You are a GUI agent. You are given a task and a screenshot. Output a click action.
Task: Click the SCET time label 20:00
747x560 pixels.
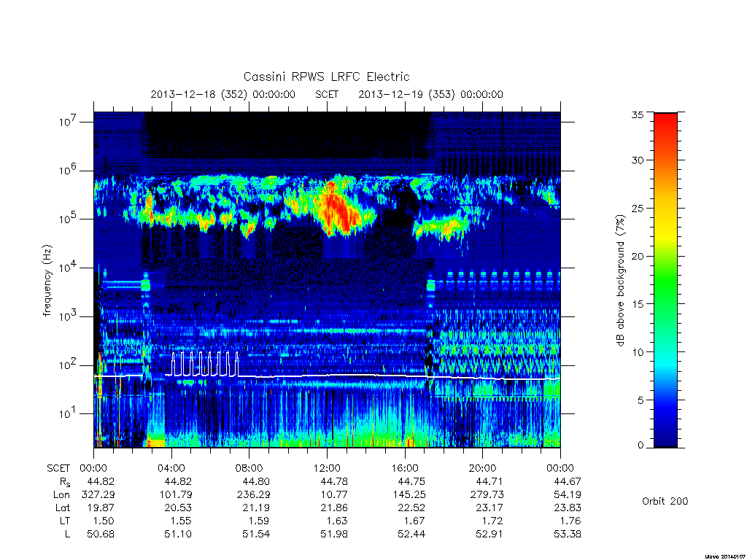483,468
